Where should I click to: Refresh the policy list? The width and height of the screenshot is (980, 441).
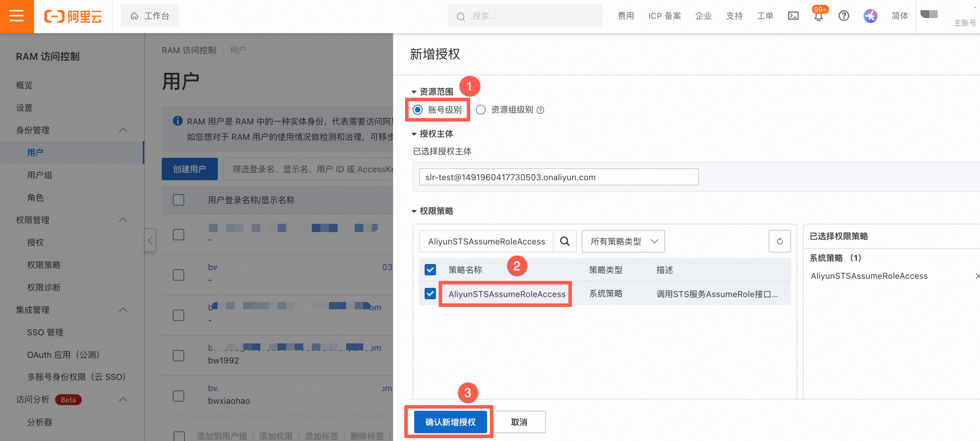779,241
